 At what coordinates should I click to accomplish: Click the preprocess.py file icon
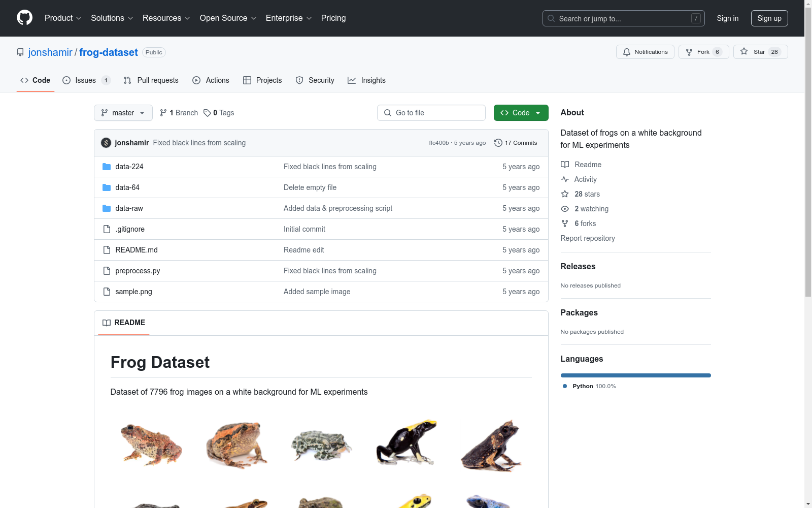click(107, 271)
